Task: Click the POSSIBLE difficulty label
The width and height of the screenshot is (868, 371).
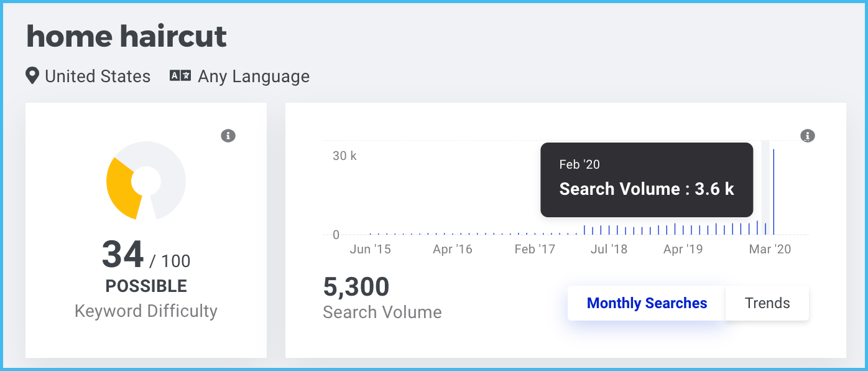Action: [146, 286]
